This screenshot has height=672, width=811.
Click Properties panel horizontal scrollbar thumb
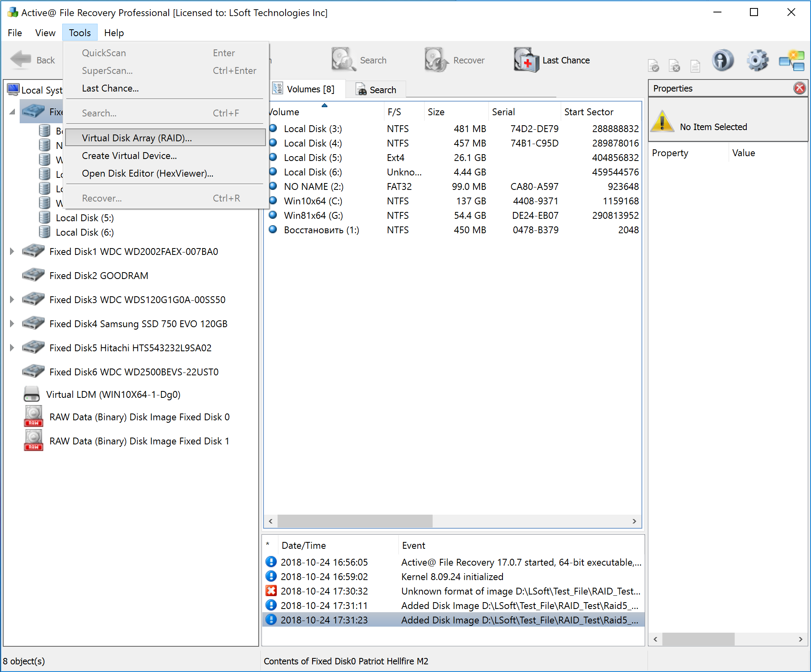pyautogui.click(x=698, y=639)
